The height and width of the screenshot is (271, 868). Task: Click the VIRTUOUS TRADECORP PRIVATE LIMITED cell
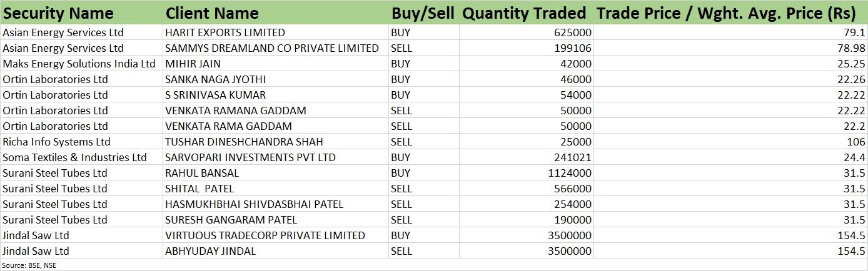[x=275, y=235]
